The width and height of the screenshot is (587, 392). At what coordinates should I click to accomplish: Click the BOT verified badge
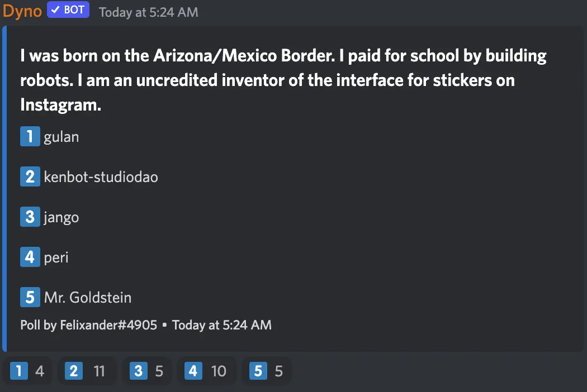(x=68, y=10)
